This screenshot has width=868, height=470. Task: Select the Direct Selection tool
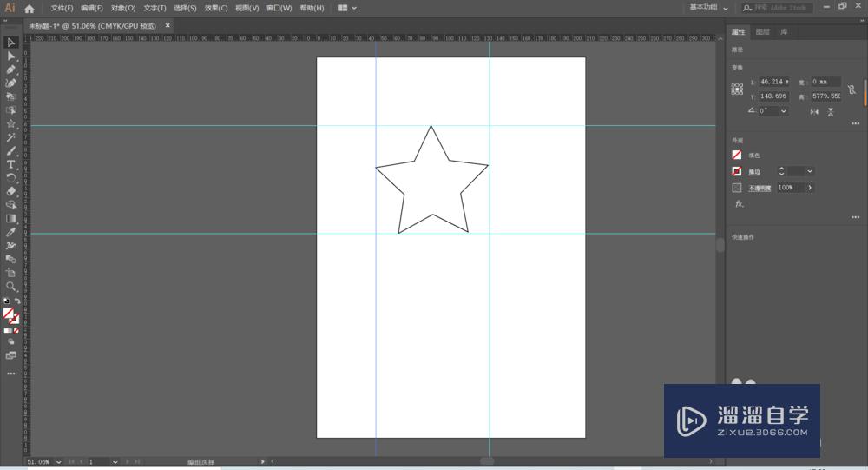[x=11, y=56]
